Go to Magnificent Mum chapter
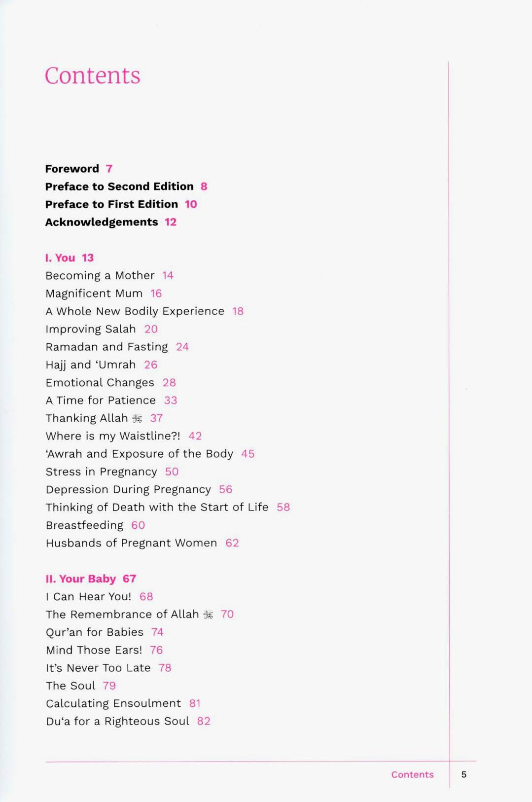Image resolution: width=532 pixels, height=802 pixels. click(94, 293)
